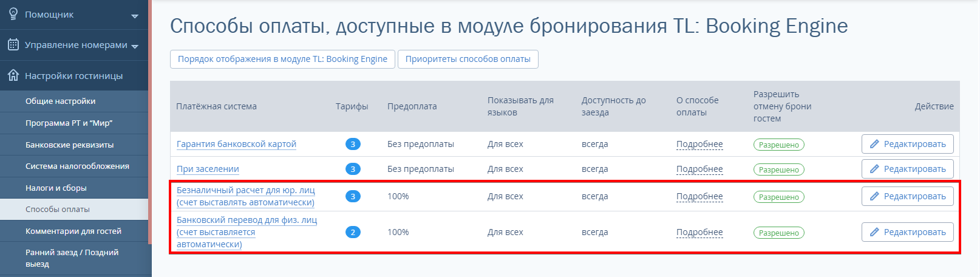Open Порядок отображения в модуле button
Image resolution: width=980 pixels, height=277 pixels.
click(x=282, y=59)
